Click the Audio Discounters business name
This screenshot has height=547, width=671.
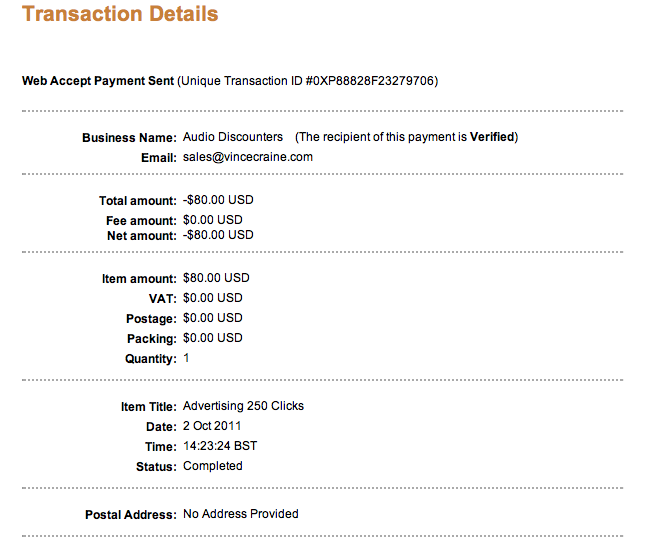[x=233, y=137]
